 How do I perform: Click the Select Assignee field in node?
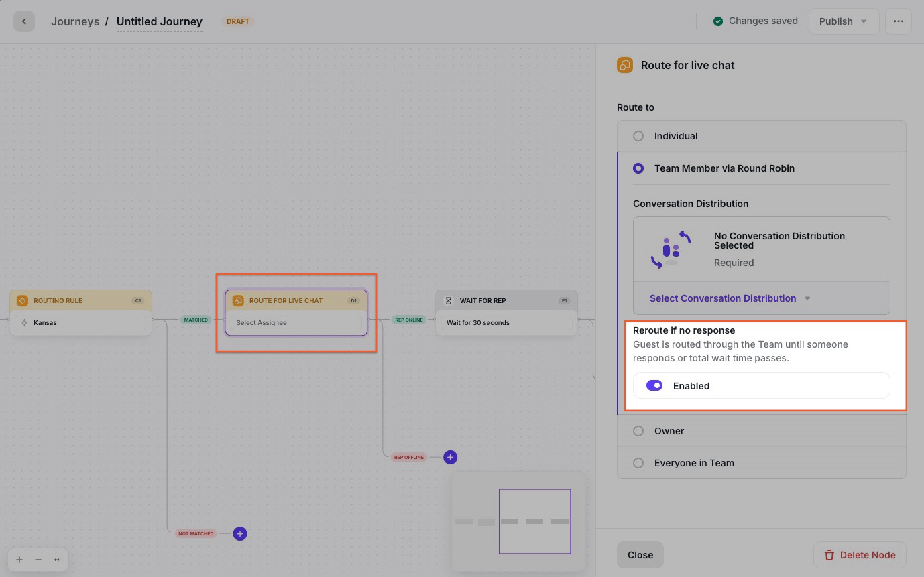pyautogui.click(x=296, y=323)
